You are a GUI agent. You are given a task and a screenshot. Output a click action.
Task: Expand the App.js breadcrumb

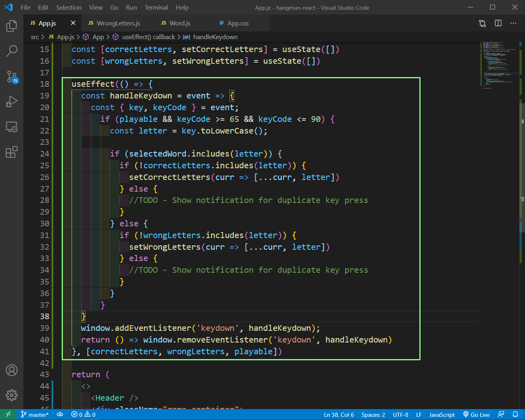point(62,37)
